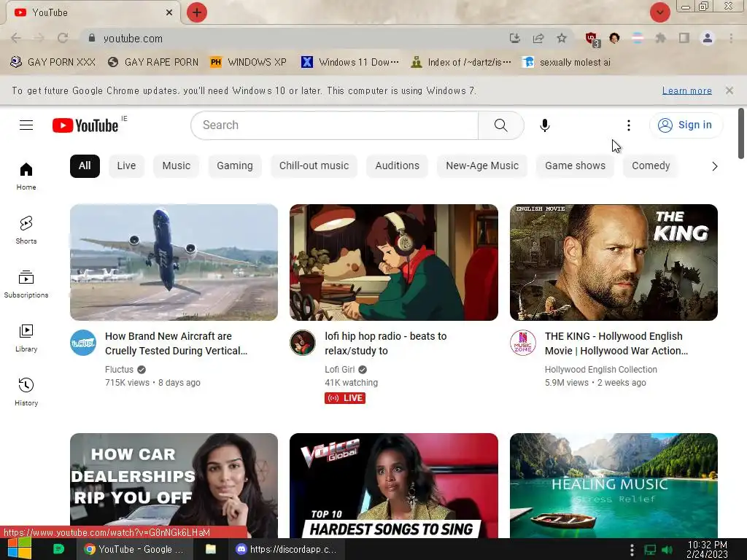Open the How Car Dealerships thumbnail
Screen dimensions: 747x560
174,485
